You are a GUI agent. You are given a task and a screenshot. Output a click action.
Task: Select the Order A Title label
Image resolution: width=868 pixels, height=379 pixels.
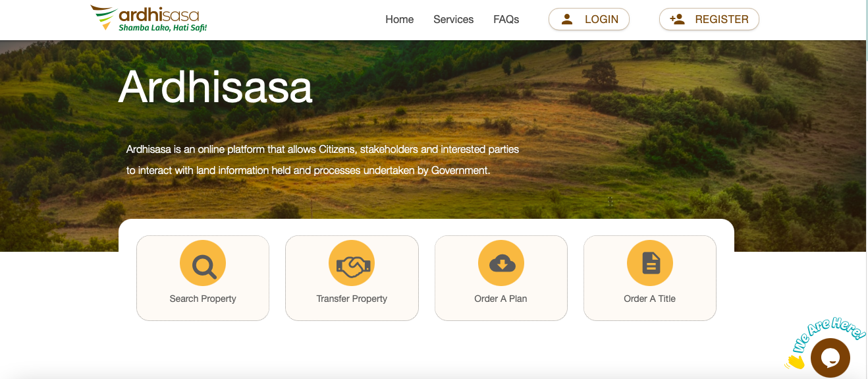point(650,299)
